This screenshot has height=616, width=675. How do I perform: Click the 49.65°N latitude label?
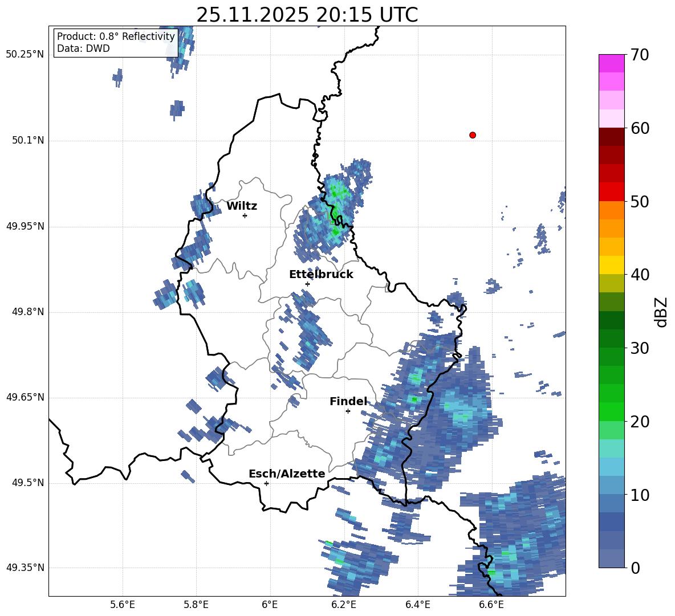pyautogui.click(x=25, y=397)
